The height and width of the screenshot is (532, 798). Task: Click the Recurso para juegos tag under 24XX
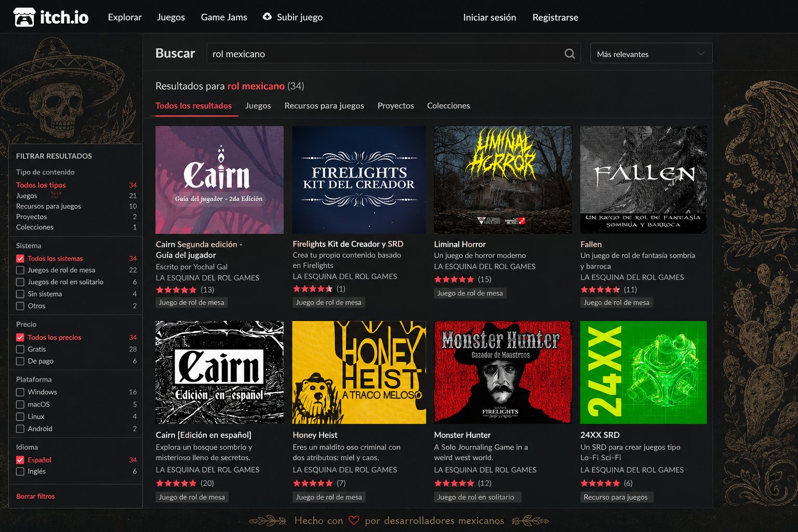tap(616, 497)
